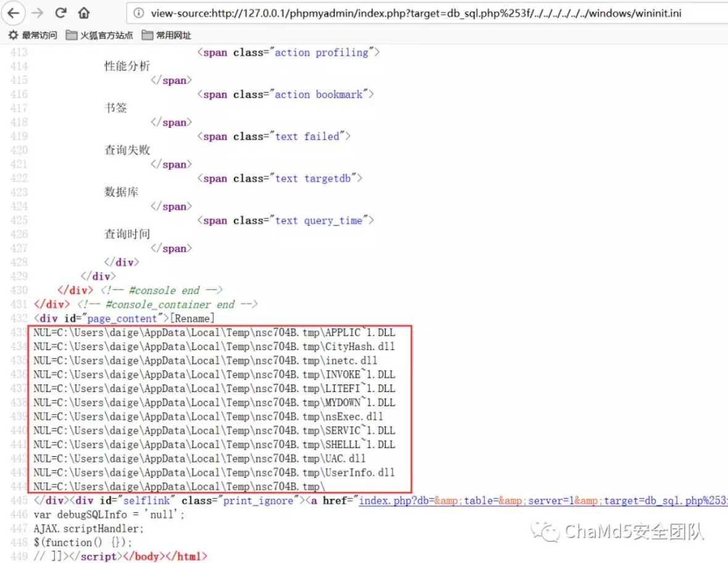Click the INVOKE~1.DLL path line
The width and height of the screenshot is (728, 563).
(215, 374)
